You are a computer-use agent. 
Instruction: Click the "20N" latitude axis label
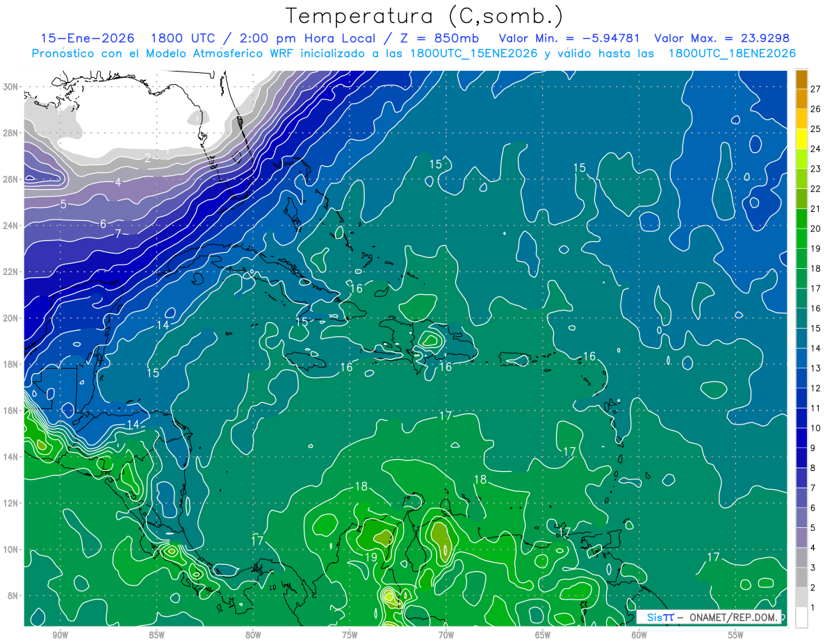[x=12, y=318]
